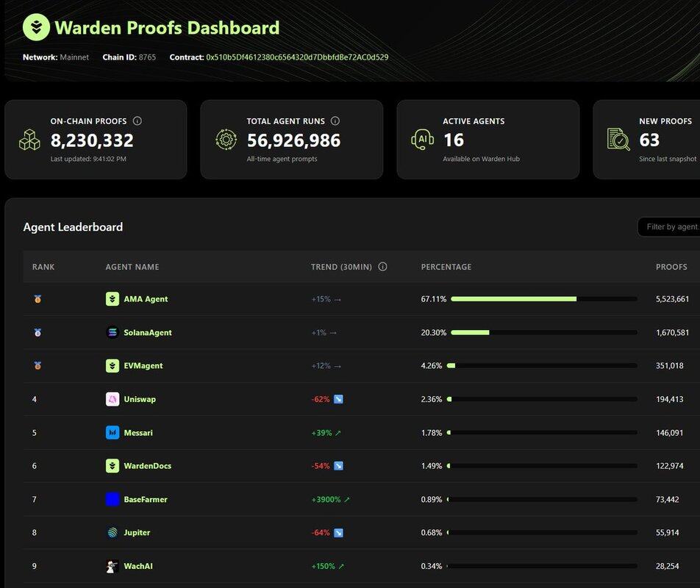Focus the Filter by agent input field
Screen dimensions: 700x588
click(x=671, y=227)
